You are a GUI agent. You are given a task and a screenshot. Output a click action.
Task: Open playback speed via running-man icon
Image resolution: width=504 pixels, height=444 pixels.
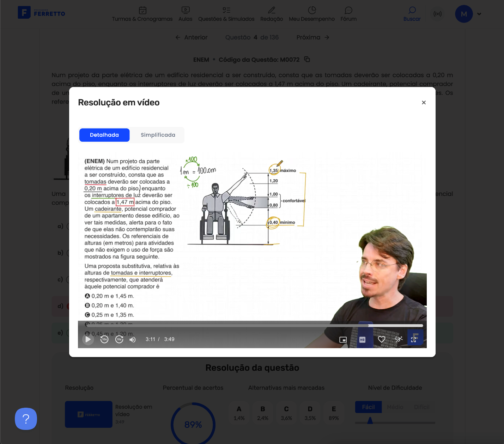(x=399, y=339)
